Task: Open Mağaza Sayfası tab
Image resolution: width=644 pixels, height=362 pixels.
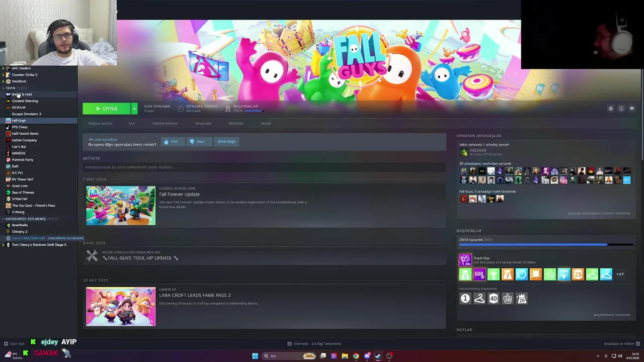Action: pos(100,123)
